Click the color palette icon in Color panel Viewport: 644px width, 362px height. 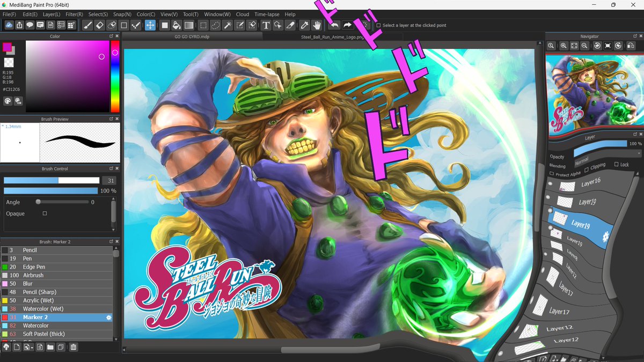8,100
